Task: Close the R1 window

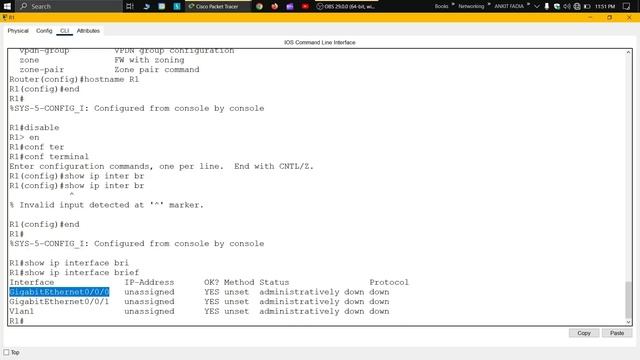Action: [629, 18]
